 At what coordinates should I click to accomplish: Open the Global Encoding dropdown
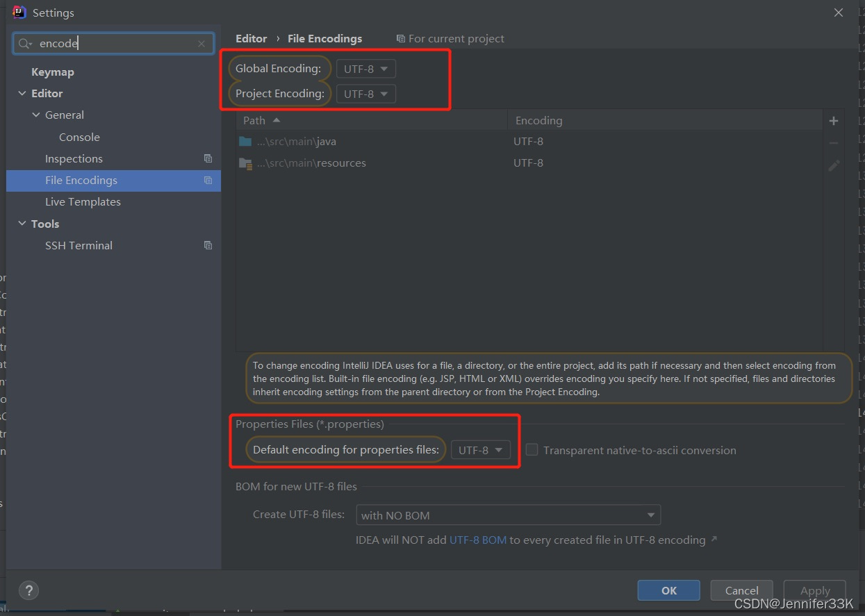(365, 68)
